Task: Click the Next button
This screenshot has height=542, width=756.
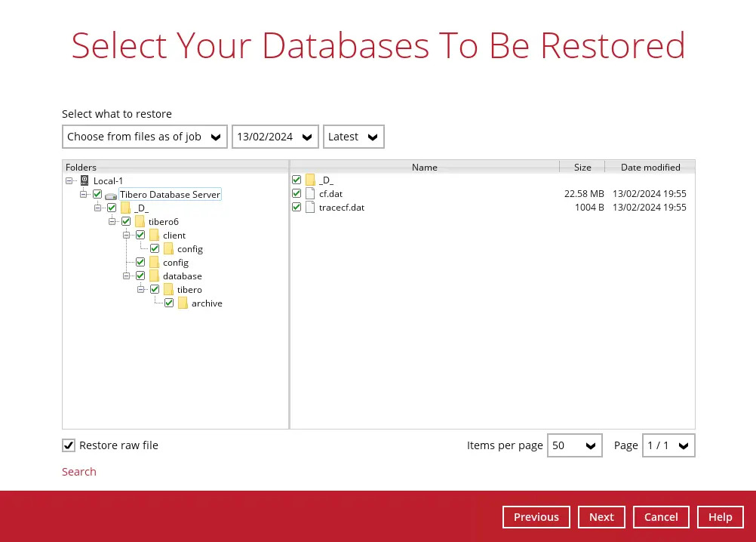Action: [x=601, y=517]
